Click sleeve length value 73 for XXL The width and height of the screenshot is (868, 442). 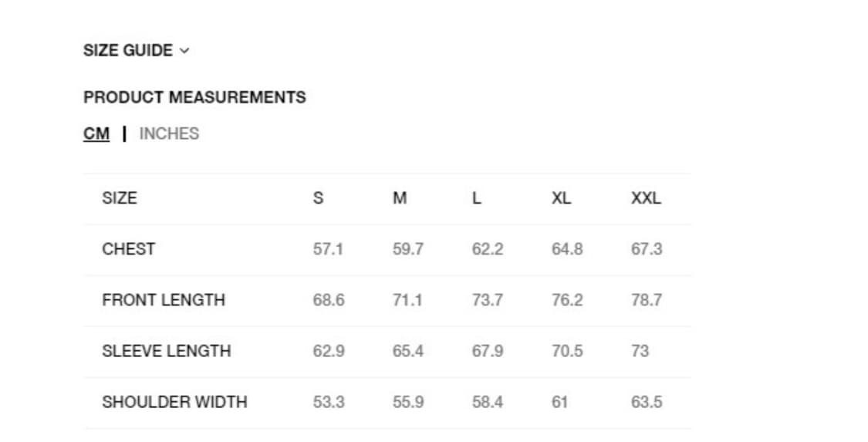[640, 351]
